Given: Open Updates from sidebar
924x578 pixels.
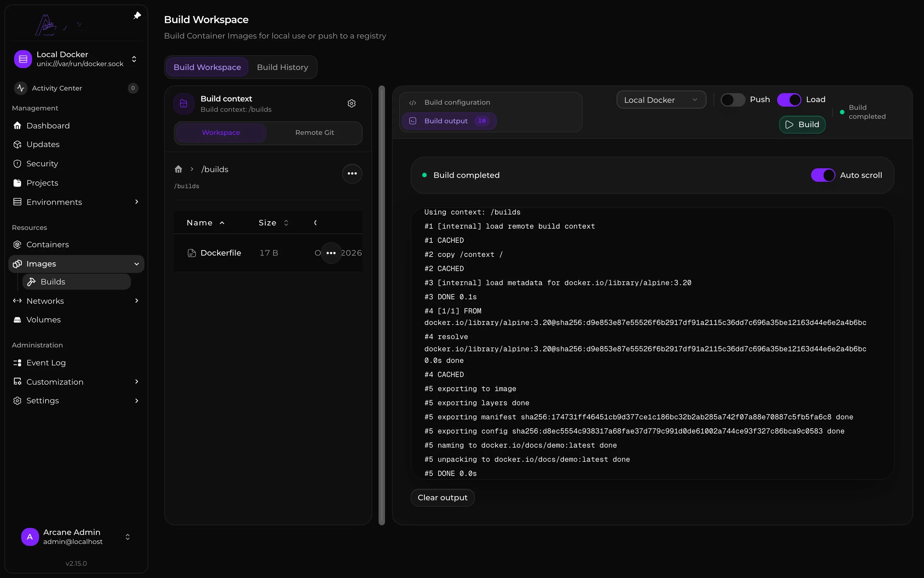Looking at the screenshot, I should coord(76,144).
